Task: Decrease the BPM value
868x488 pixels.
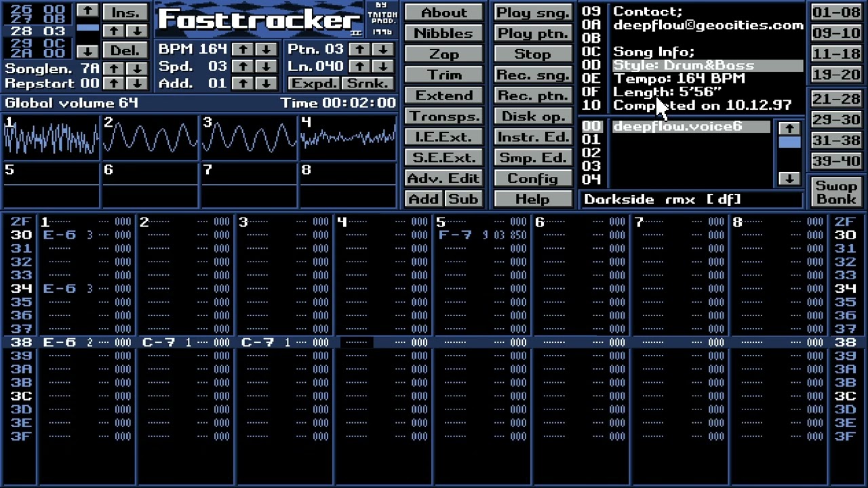Action: tap(267, 49)
